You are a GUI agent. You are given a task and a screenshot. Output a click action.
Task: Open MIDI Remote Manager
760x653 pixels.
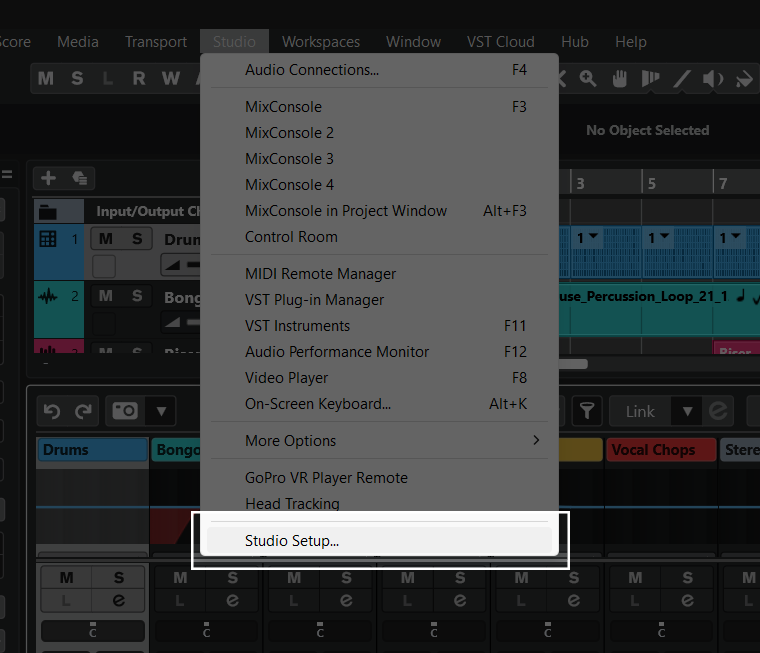(x=379, y=274)
